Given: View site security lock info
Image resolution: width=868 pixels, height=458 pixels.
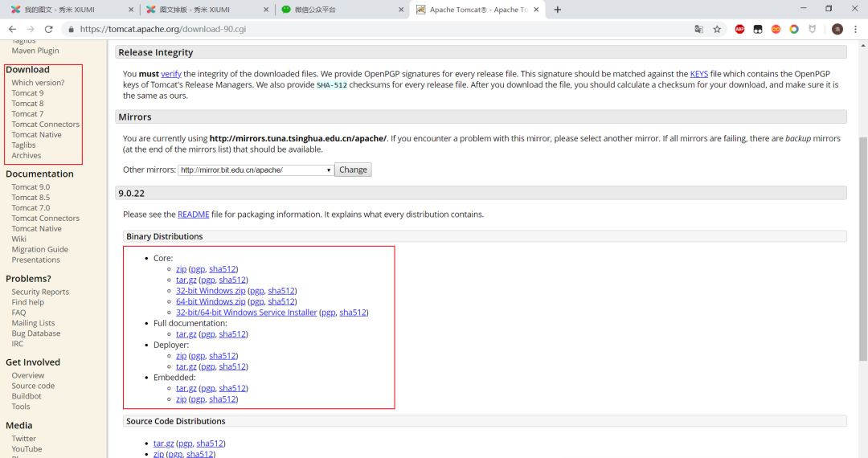Looking at the screenshot, I should coord(71,29).
